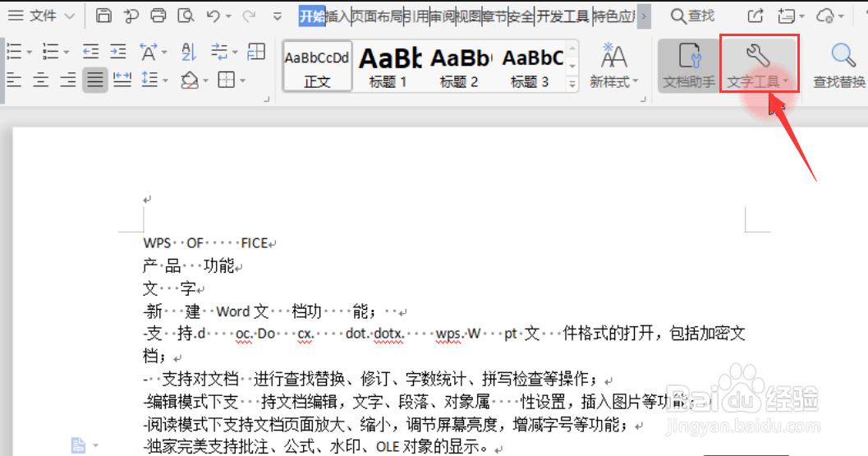The image size is (868, 456).
Task: Open the Document Assistant (文档助手)
Action: [x=689, y=65]
